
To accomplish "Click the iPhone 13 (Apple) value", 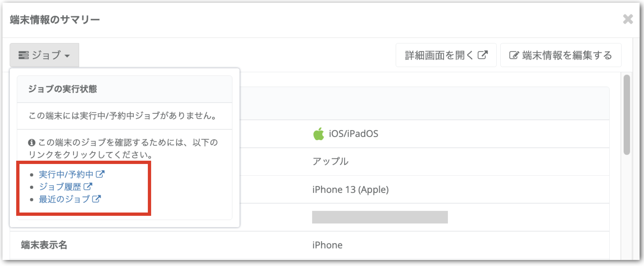I will [351, 189].
